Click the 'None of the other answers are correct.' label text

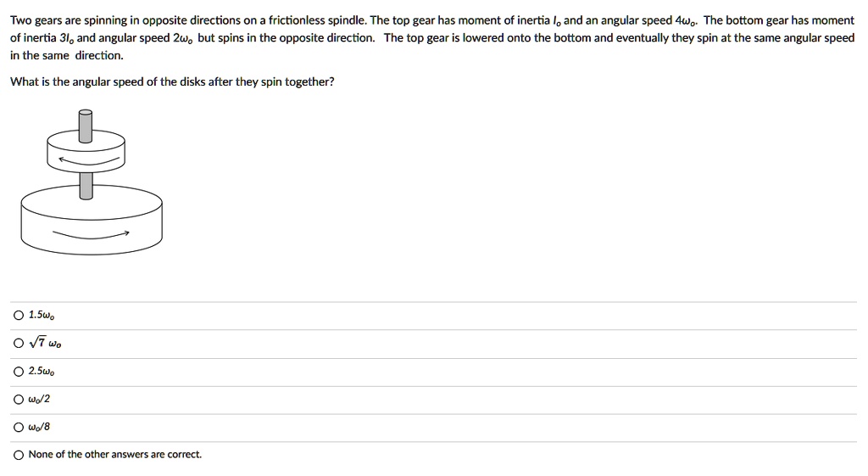[115, 455]
